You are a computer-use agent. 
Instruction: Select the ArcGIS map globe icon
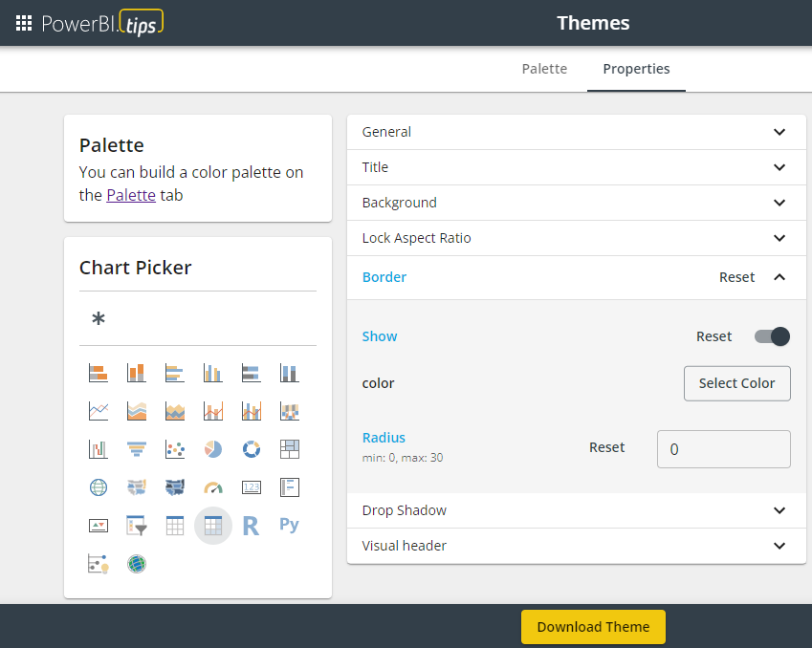(x=137, y=564)
